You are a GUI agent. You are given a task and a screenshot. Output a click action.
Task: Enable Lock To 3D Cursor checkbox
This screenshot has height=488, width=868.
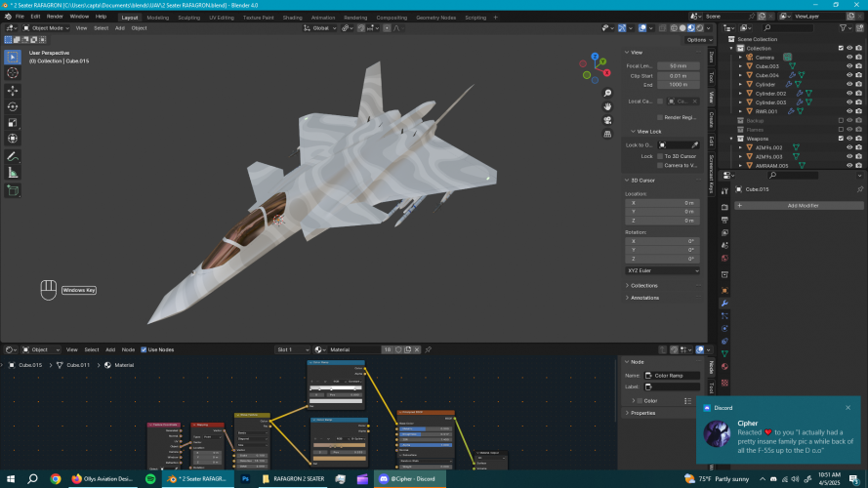(660, 156)
